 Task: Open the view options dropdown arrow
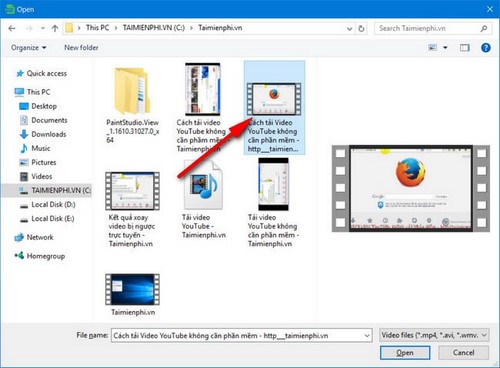(x=445, y=48)
